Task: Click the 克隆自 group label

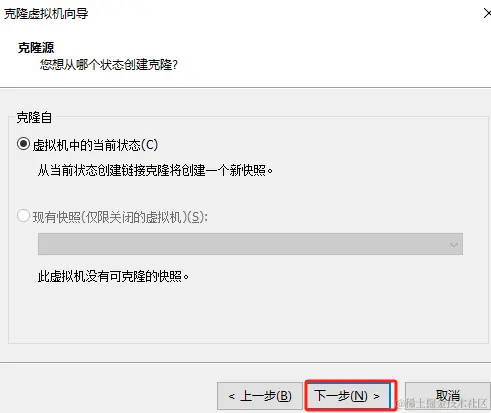Action: click(x=34, y=117)
